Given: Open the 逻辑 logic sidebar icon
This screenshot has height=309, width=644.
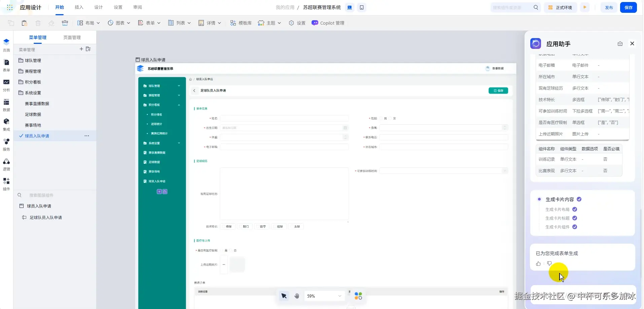Looking at the screenshot, I should point(6,164).
